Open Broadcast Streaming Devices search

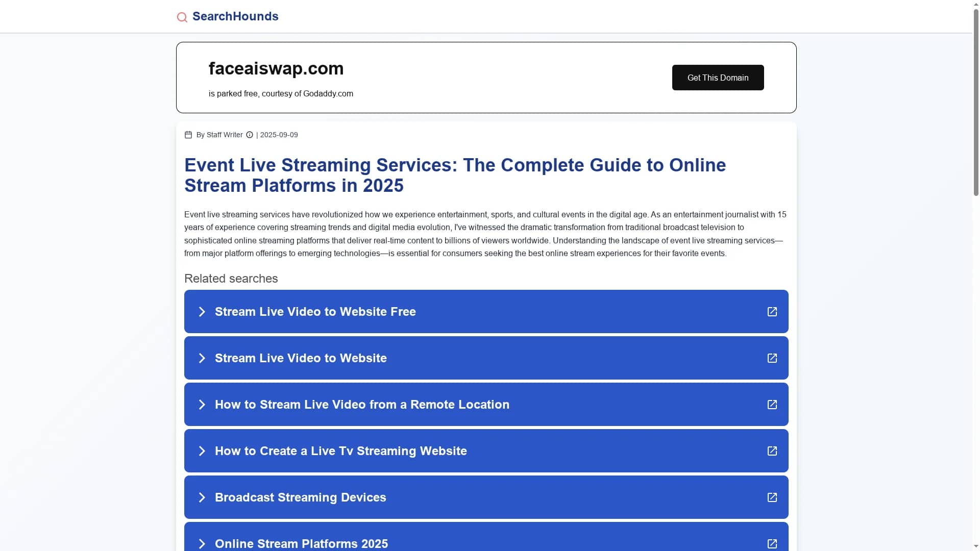[486, 497]
